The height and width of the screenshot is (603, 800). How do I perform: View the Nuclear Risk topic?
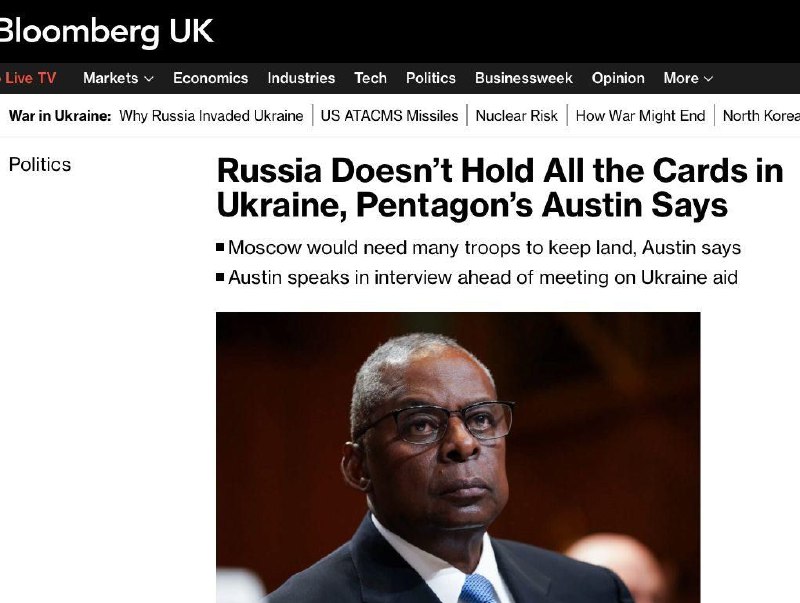[516, 116]
